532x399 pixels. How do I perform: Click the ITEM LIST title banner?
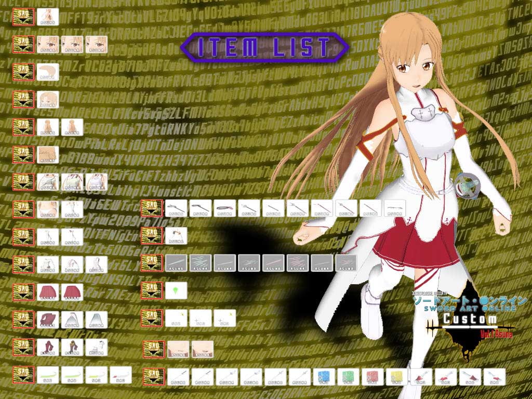[x=264, y=47]
